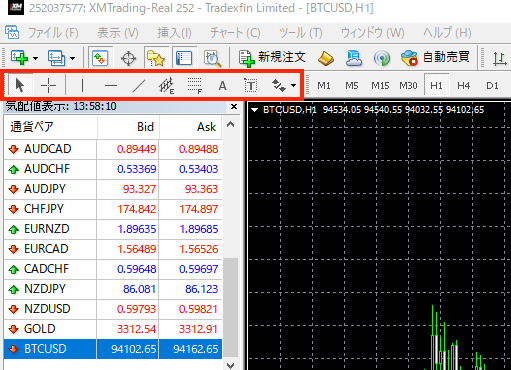Click the Market Watch scrollbar thumb
The width and height of the screenshot is (511, 370).
(x=230, y=307)
